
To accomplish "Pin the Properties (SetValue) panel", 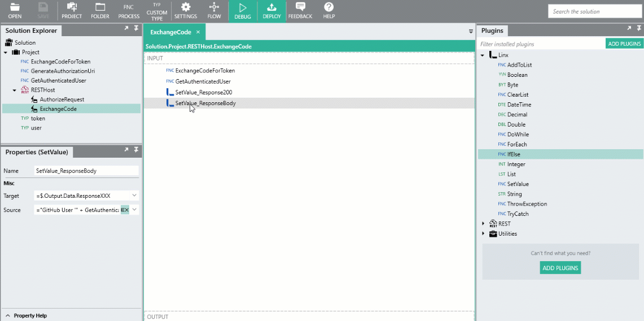I will tap(136, 150).
